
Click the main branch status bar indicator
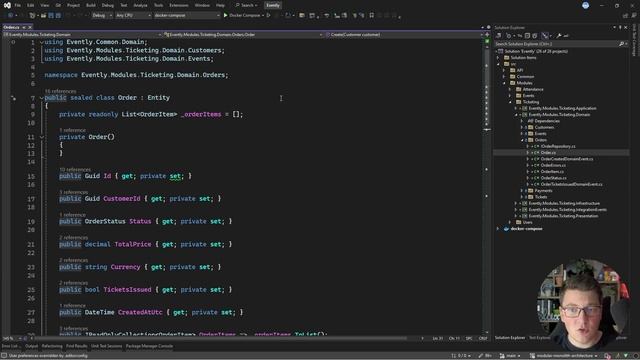(510, 356)
